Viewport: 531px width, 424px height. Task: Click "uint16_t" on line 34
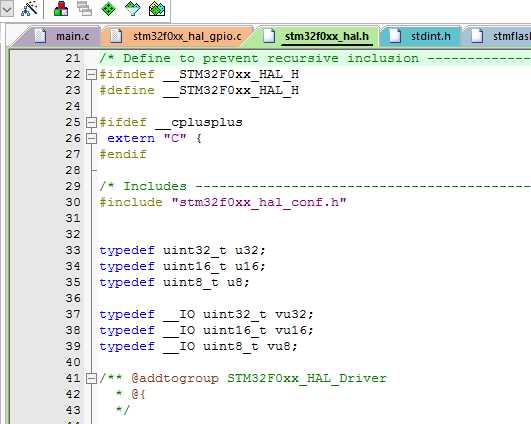coord(195,266)
